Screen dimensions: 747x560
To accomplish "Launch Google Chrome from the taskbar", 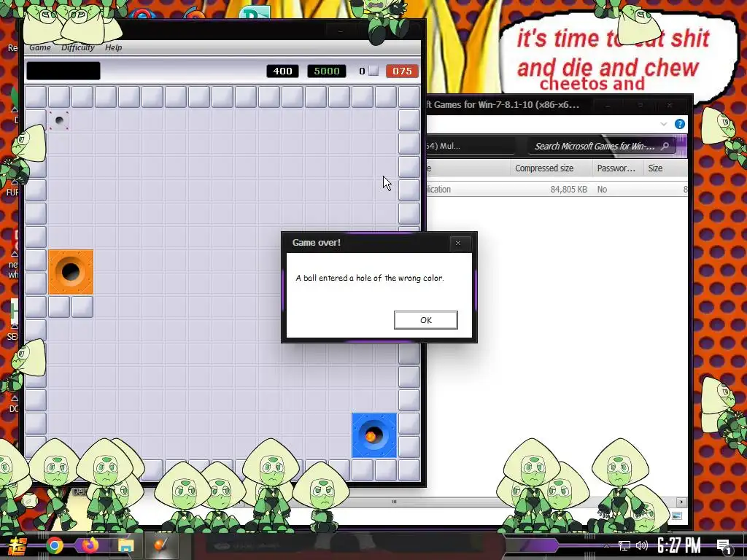I will coord(54,545).
